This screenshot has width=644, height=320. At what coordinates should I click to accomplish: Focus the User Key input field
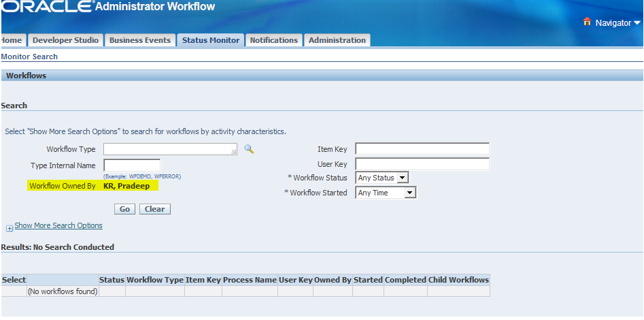click(422, 164)
